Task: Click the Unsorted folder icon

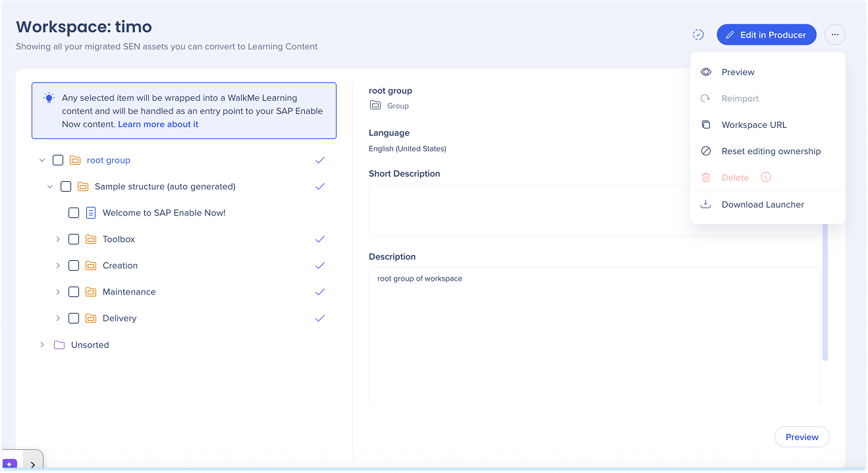Action: point(59,345)
